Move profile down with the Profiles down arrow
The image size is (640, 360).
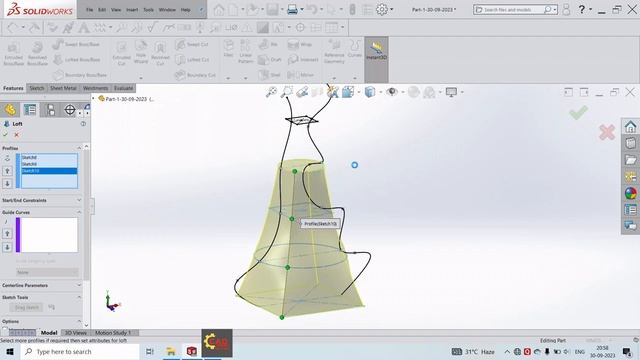7,183
